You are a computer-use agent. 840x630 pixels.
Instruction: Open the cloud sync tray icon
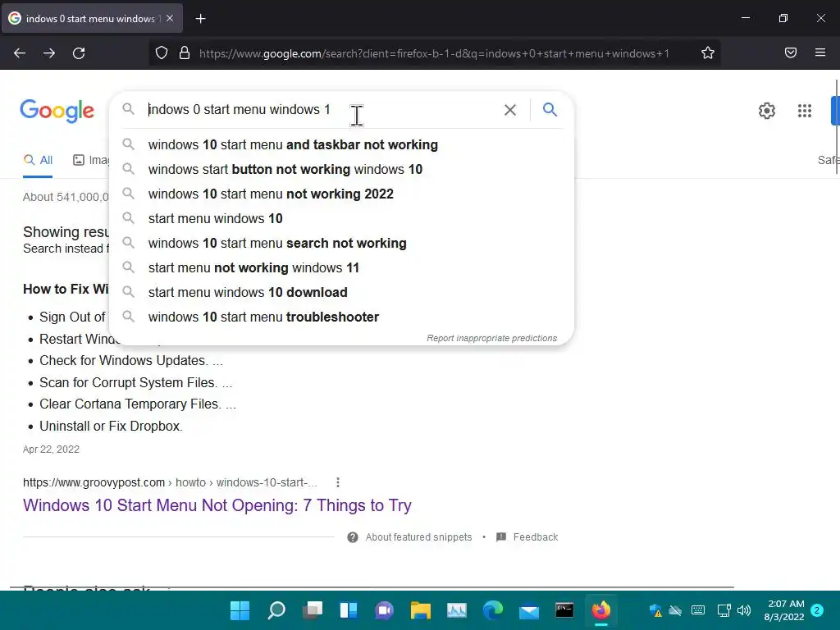[675, 610]
